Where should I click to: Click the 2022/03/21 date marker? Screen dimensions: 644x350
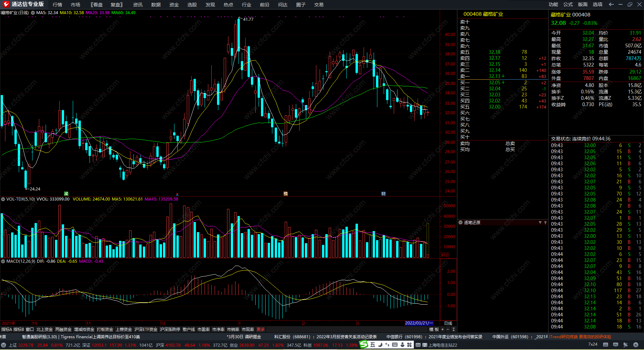pyautogui.click(x=419, y=323)
